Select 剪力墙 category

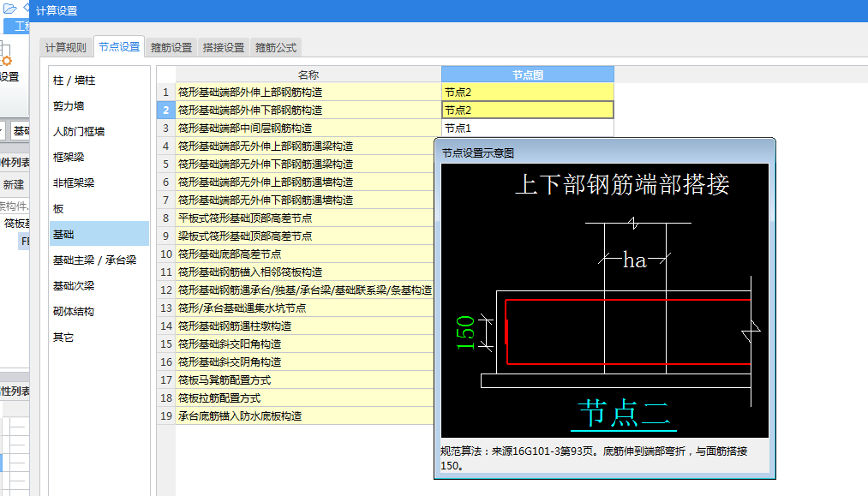coord(99,105)
